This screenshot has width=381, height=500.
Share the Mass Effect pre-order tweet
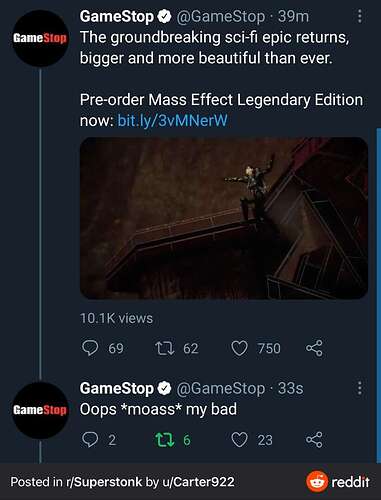point(314,348)
